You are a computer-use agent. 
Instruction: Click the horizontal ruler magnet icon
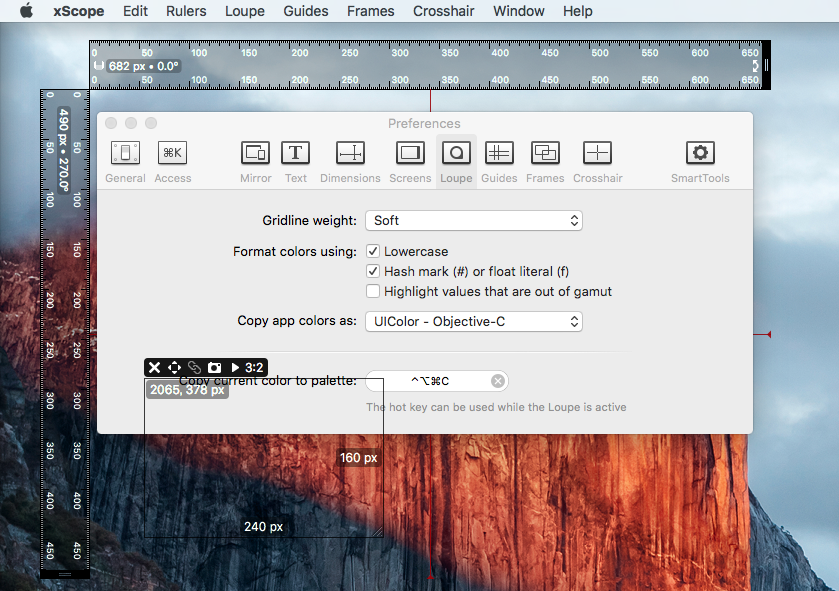[x=99, y=66]
